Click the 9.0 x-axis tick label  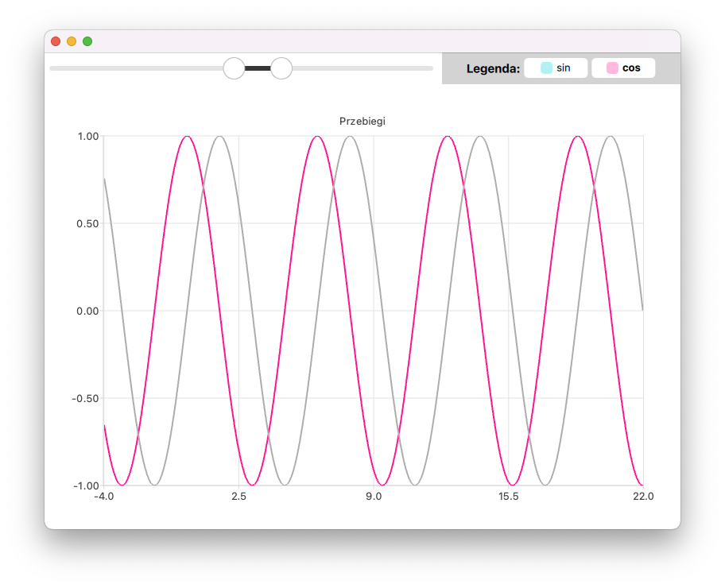point(374,497)
